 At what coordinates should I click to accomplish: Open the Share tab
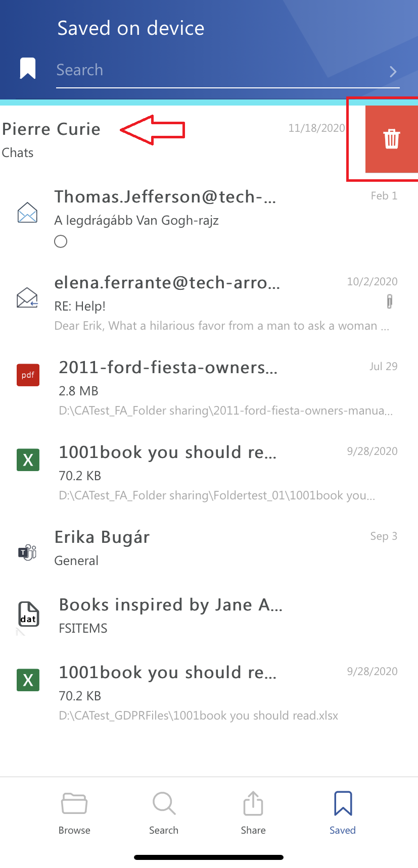point(253,812)
